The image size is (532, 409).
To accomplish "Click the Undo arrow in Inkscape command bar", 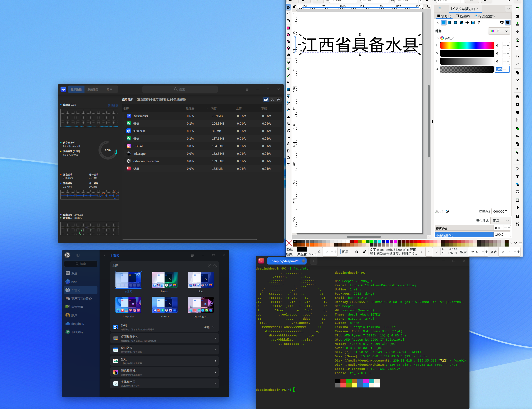I will (x=517, y=56).
